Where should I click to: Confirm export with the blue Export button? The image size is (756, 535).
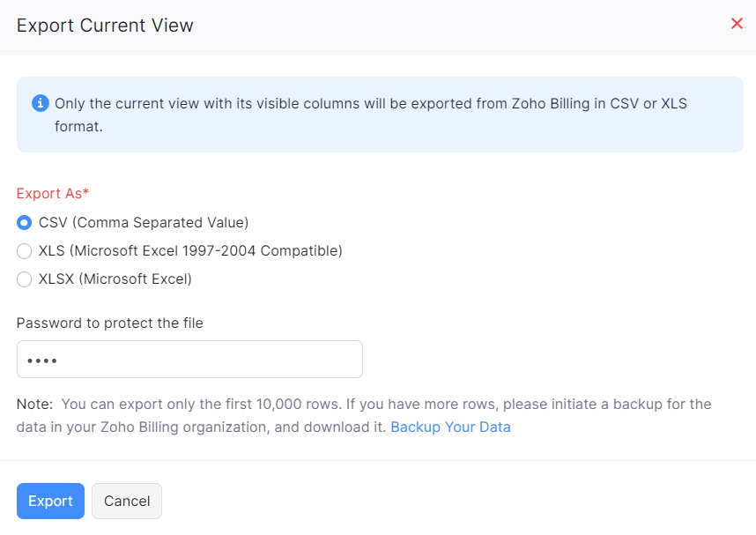[x=50, y=501]
